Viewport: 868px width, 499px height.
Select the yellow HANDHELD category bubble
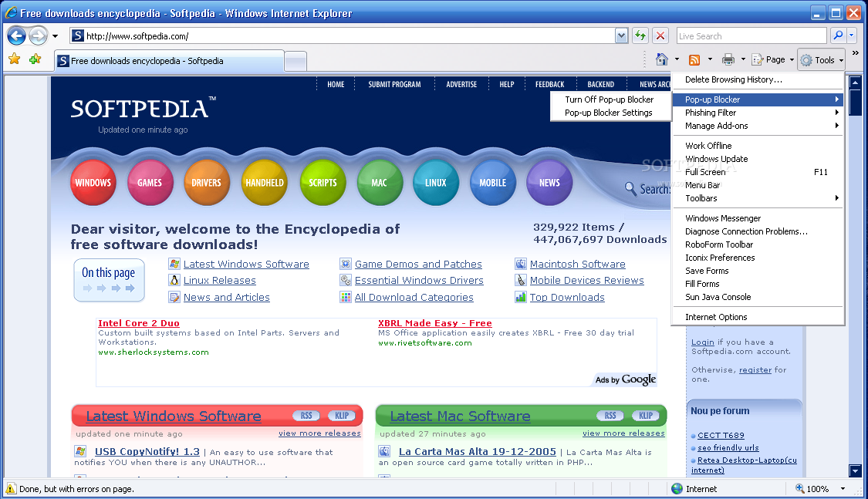265,183
